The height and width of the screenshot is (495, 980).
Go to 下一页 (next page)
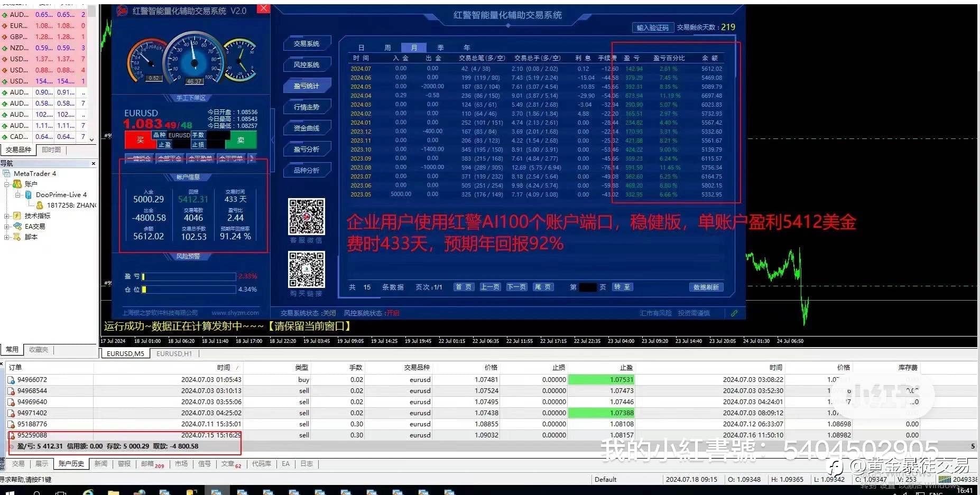pos(516,287)
